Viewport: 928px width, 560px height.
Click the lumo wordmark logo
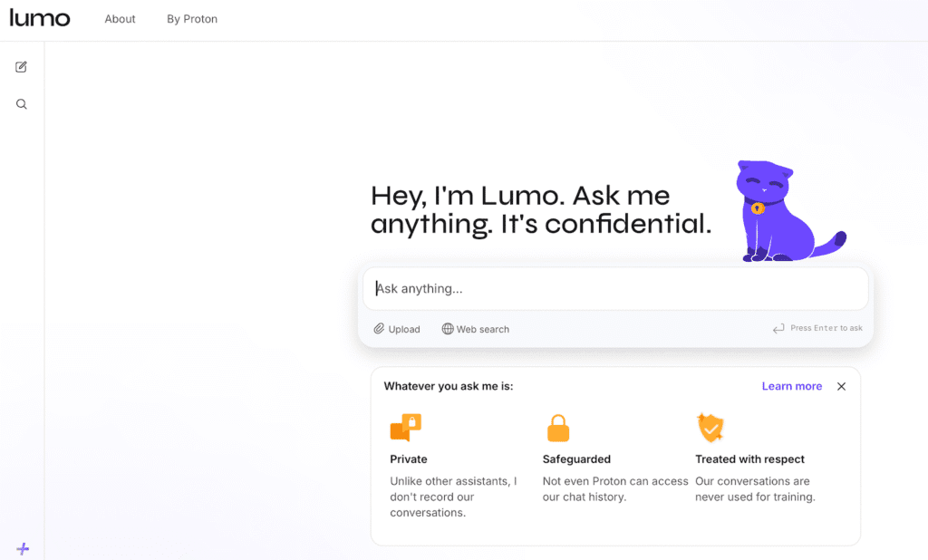pos(40,17)
